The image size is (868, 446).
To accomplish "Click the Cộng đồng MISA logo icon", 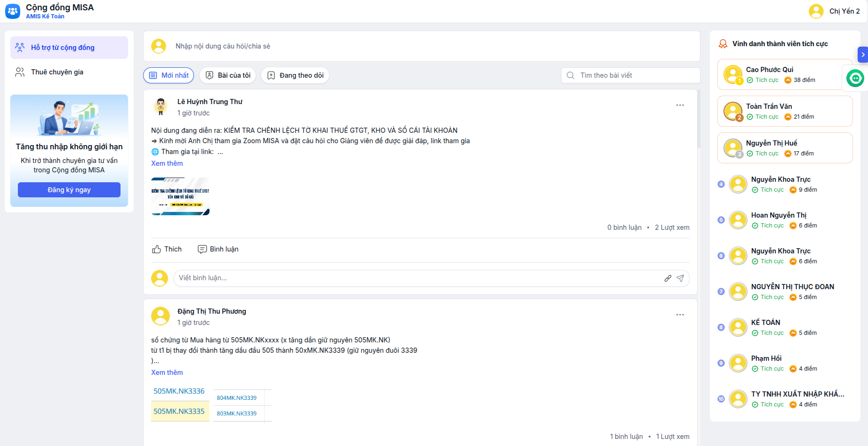I will 13,11.
